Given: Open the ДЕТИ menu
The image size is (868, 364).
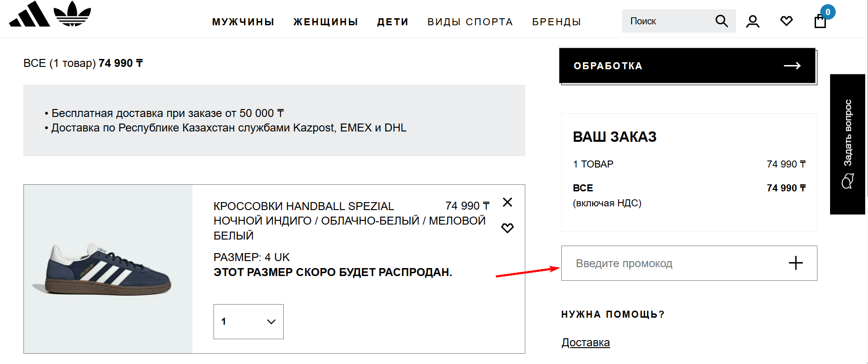Looking at the screenshot, I should tap(393, 22).
